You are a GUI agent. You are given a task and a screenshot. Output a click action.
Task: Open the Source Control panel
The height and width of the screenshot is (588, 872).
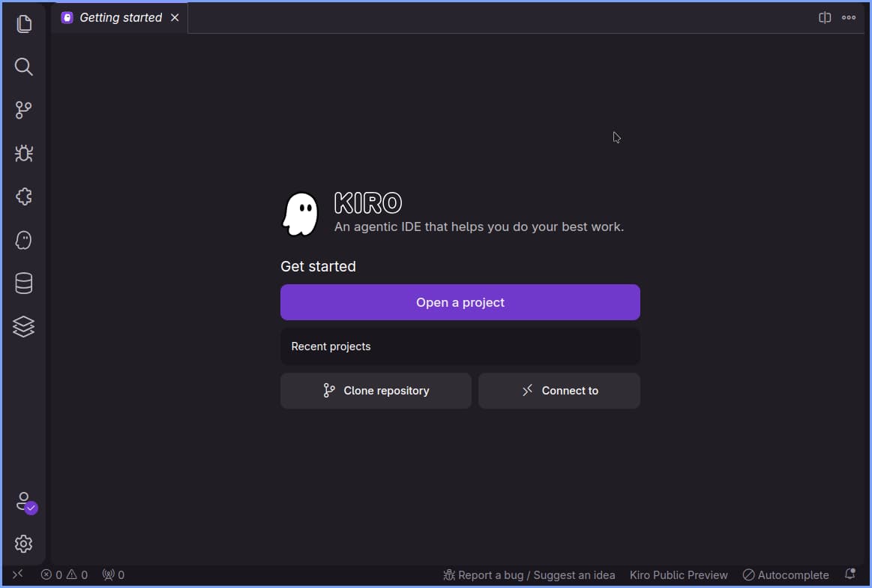tap(23, 109)
